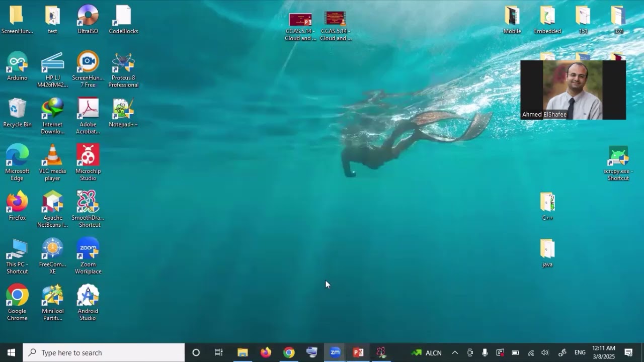
Task: Select the Android Studio icon
Action: (88, 303)
